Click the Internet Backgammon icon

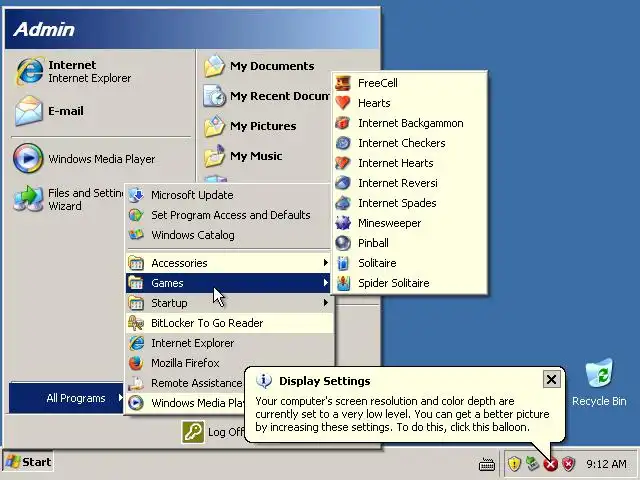point(343,123)
